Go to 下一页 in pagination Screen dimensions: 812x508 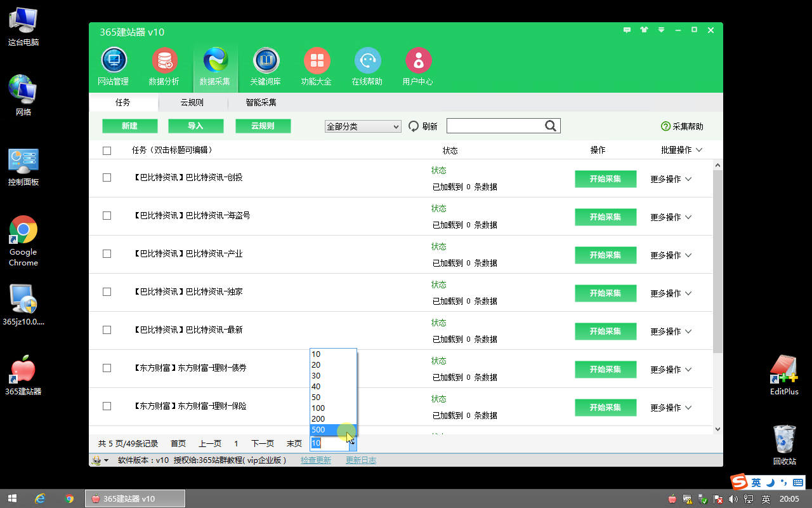[x=263, y=444]
